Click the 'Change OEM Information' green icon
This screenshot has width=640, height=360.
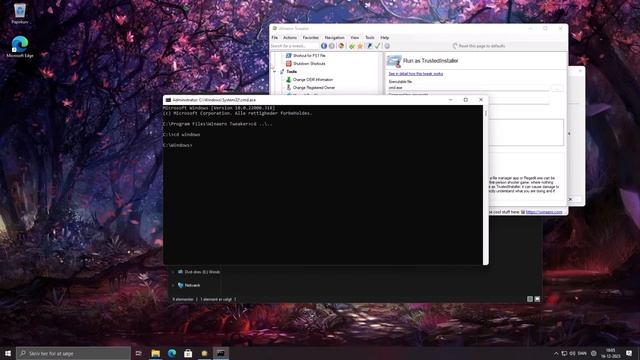(289, 80)
